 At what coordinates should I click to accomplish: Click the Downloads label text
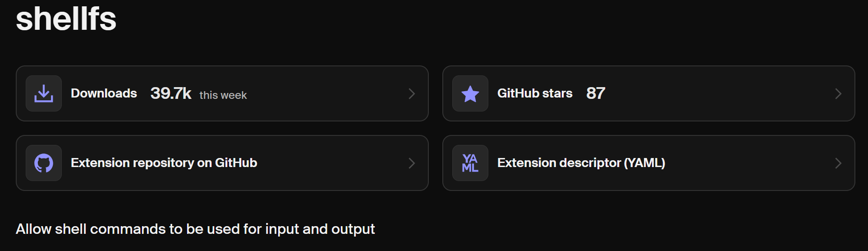click(104, 93)
